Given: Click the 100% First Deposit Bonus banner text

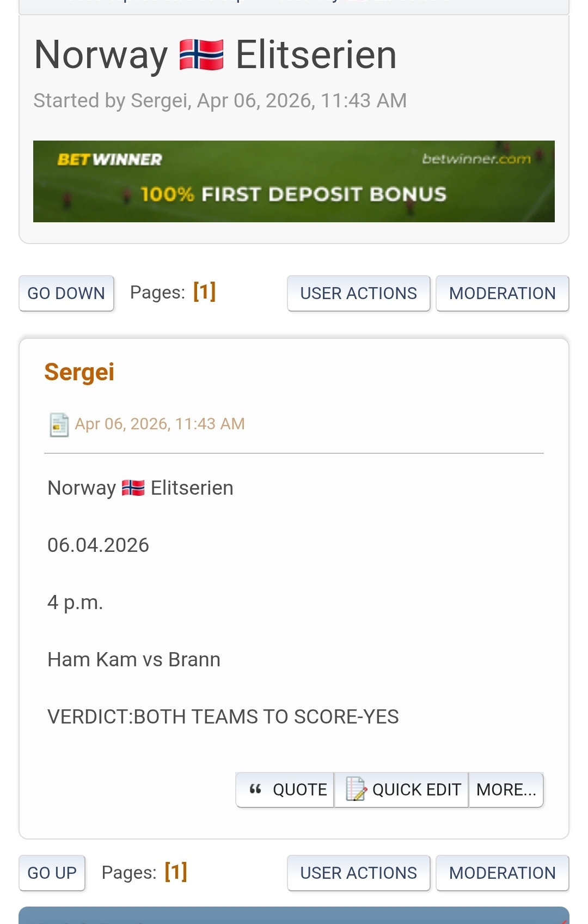Looking at the screenshot, I should (x=293, y=194).
